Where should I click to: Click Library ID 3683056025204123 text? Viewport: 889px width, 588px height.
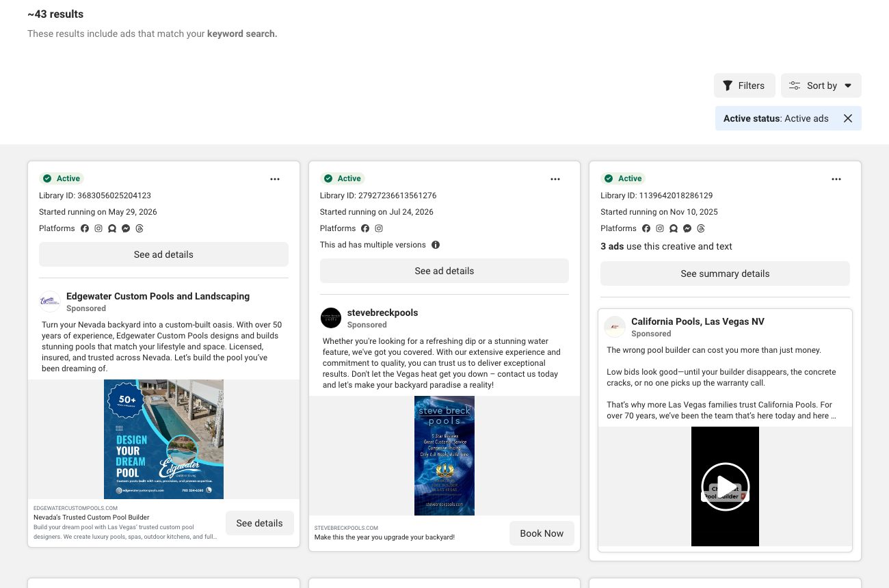(95, 196)
